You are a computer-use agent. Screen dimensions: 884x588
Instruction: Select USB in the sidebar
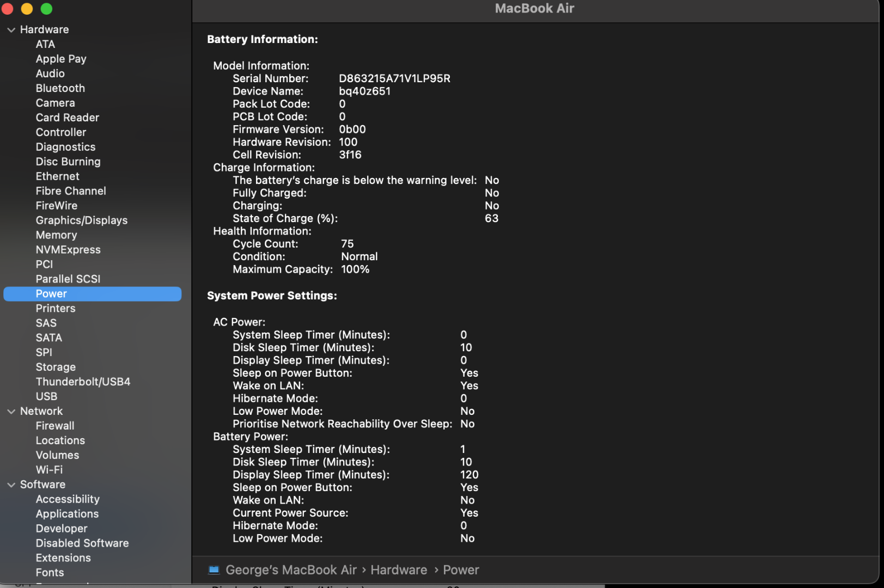tap(46, 397)
